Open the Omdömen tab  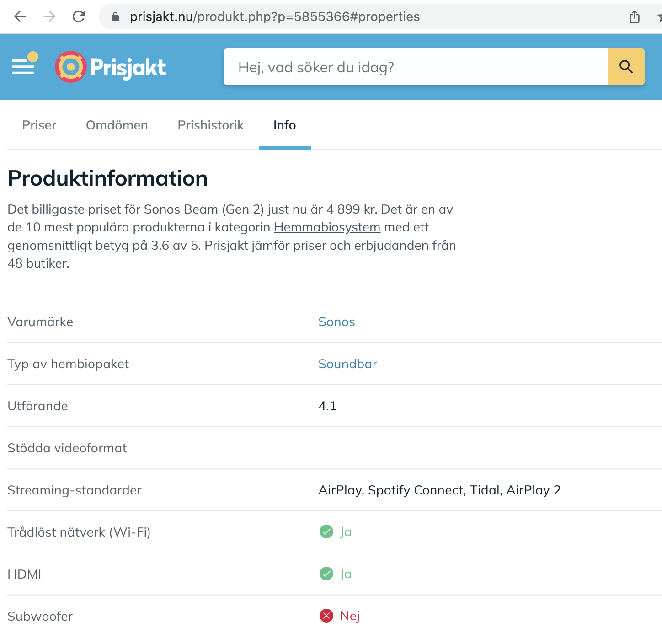pos(117,125)
